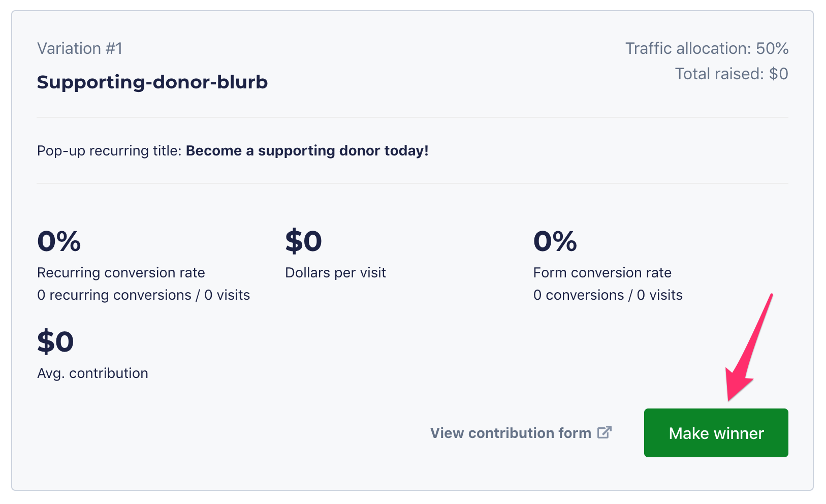This screenshot has width=826, height=504.
Task: Click 0 recurring conversions / 0 visits
Action: pyautogui.click(x=143, y=295)
